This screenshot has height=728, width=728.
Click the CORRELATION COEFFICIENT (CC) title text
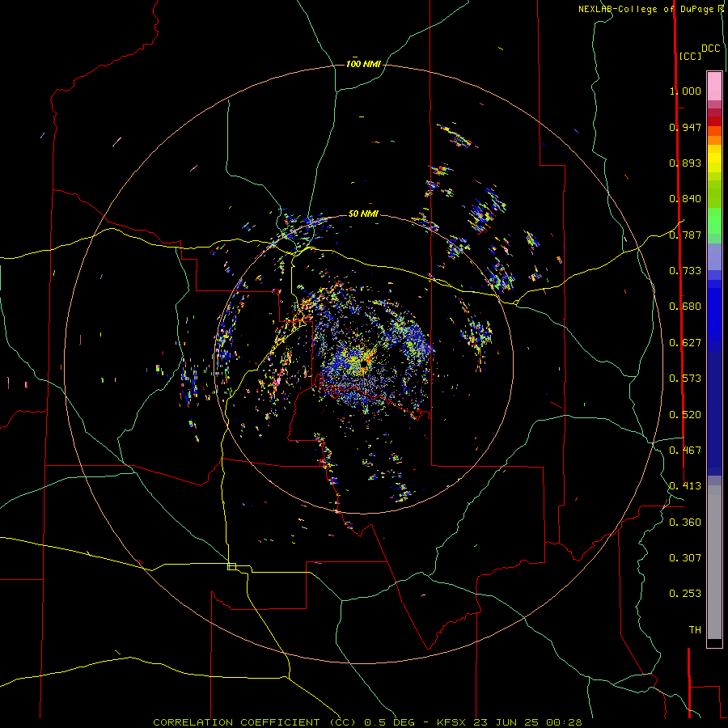pyautogui.click(x=255, y=722)
